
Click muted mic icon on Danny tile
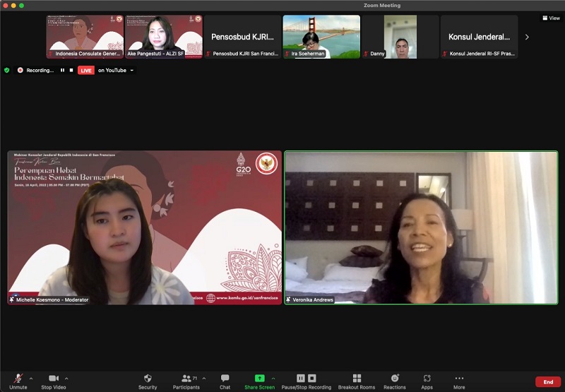[366, 54]
